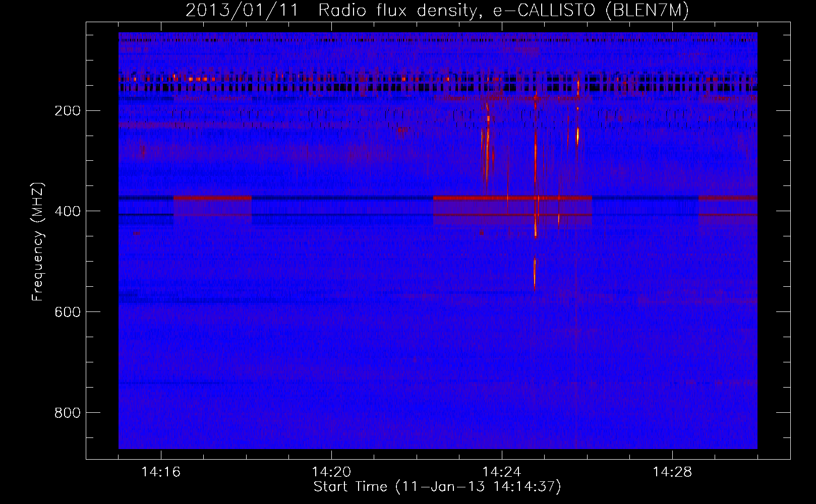The height and width of the screenshot is (504, 816).
Task: Click the 'Frequency (MHZ)' axis label
Action: pyautogui.click(x=38, y=242)
